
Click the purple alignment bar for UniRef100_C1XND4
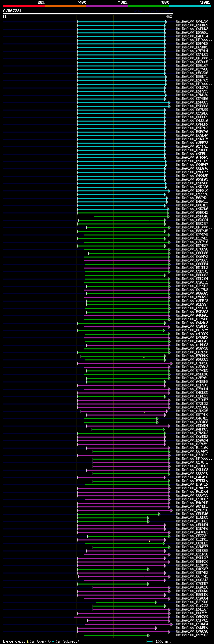click(129, 624)
